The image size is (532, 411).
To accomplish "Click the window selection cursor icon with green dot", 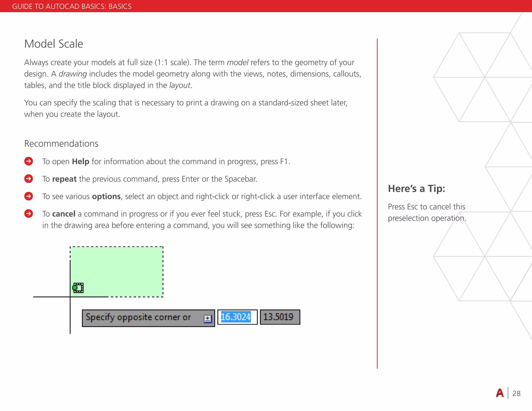I will (78, 288).
